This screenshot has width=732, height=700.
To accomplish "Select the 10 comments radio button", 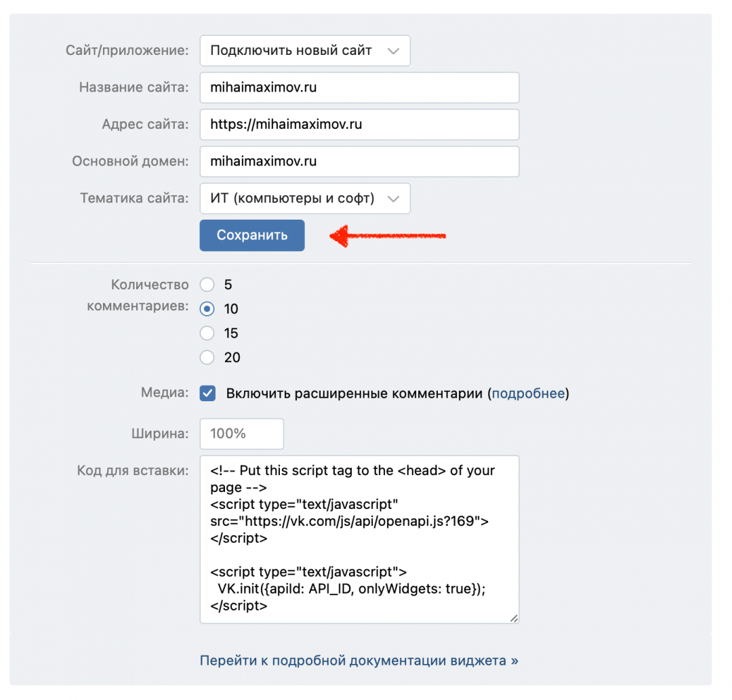I will pos(207,309).
